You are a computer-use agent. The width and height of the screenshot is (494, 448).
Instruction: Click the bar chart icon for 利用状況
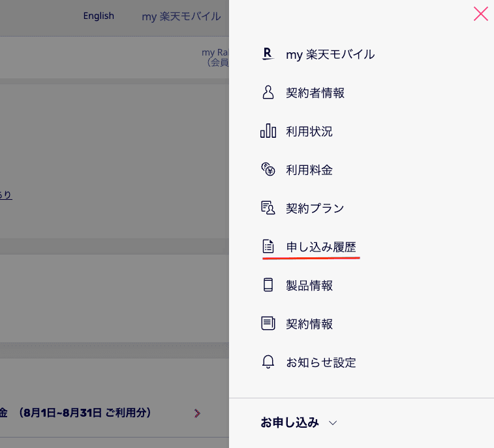[x=268, y=131]
